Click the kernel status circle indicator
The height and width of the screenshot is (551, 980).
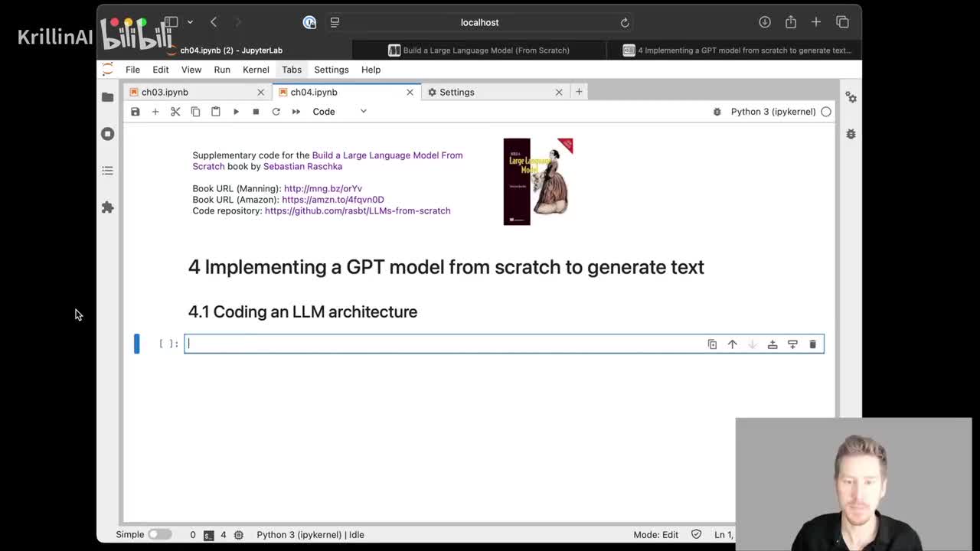tap(826, 112)
